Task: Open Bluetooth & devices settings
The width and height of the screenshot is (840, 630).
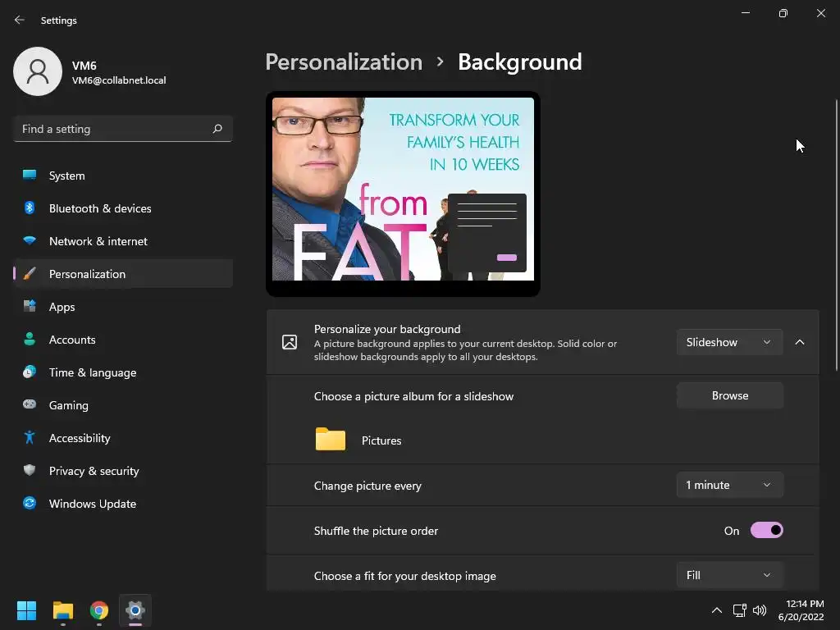Action: (x=123, y=208)
